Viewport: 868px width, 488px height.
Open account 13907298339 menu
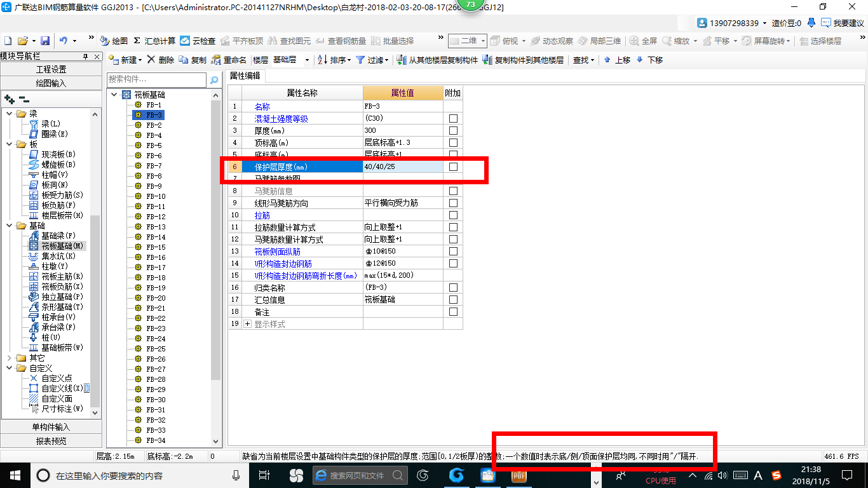coord(731,23)
